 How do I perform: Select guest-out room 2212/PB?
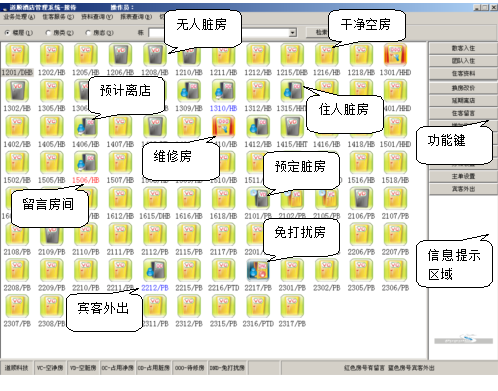point(155,270)
